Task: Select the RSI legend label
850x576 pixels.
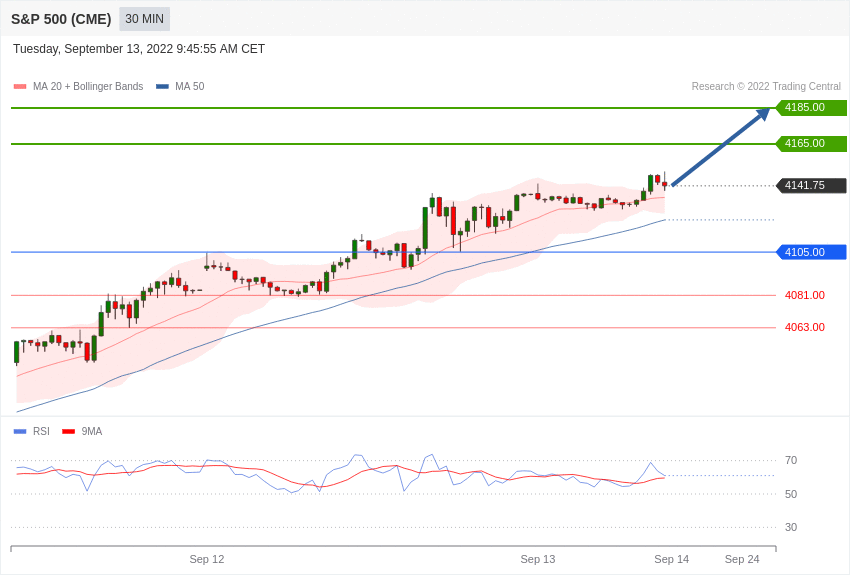Action: tap(41, 431)
